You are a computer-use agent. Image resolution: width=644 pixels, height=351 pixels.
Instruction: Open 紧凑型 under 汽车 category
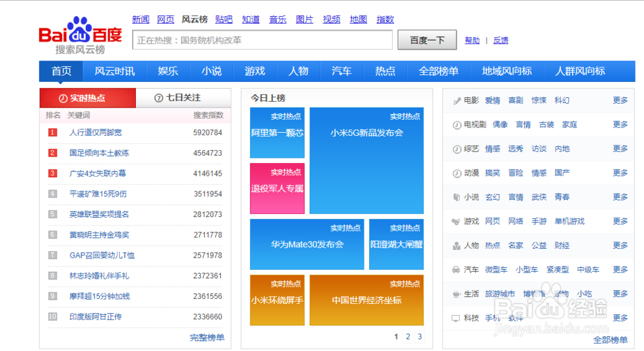tap(558, 270)
